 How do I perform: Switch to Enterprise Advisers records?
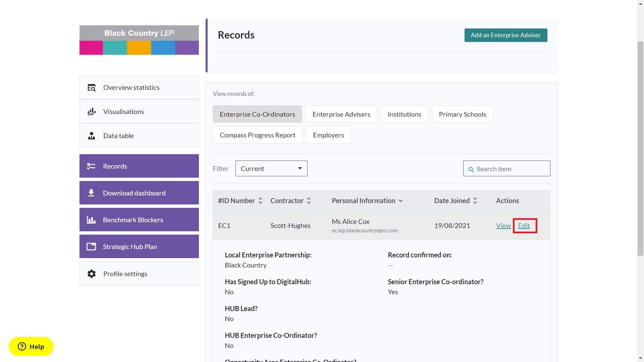341,114
